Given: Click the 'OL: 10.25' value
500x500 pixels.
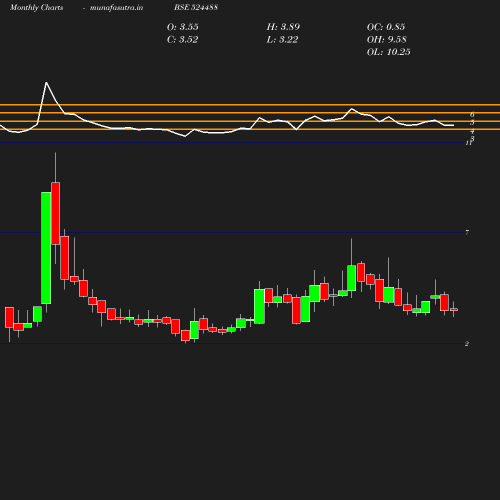Looking at the screenshot, I should tap(388, 52).
